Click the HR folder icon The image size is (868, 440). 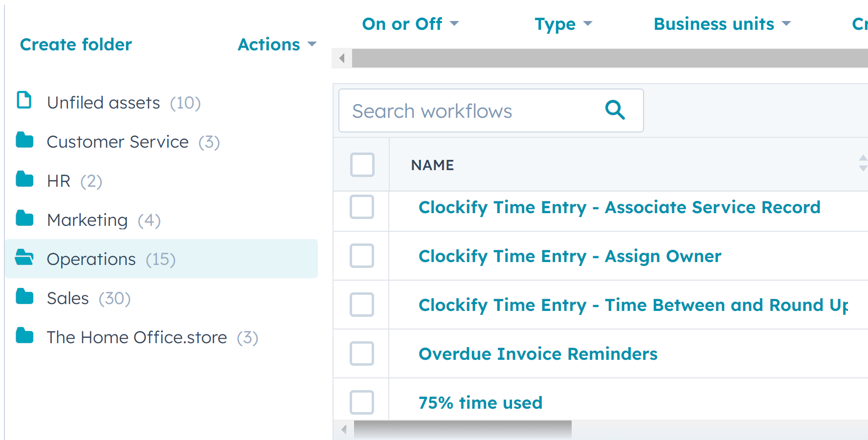24,179
